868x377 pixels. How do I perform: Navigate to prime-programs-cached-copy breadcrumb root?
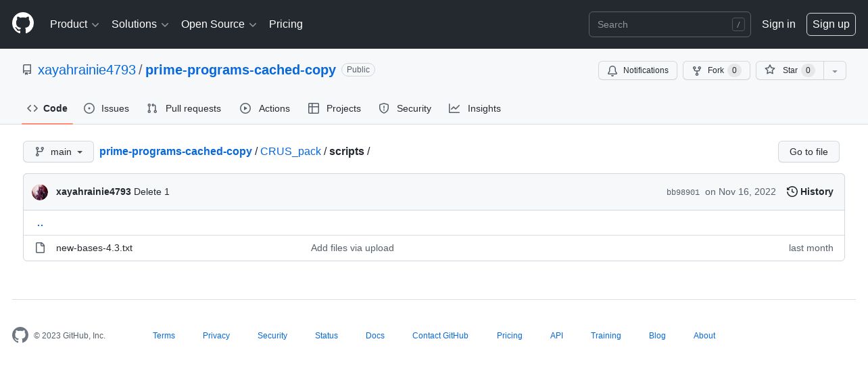(x=176, y=152)
